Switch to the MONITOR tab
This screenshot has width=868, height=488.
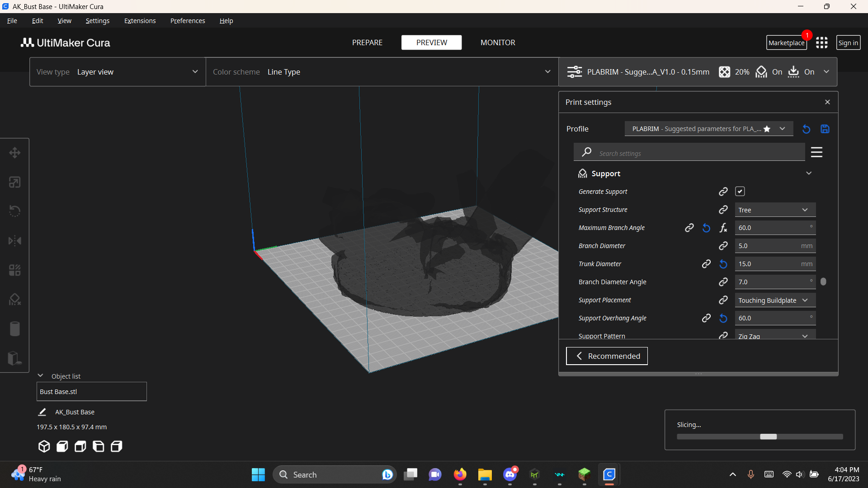pyautogui.click(x=497, y=42)
